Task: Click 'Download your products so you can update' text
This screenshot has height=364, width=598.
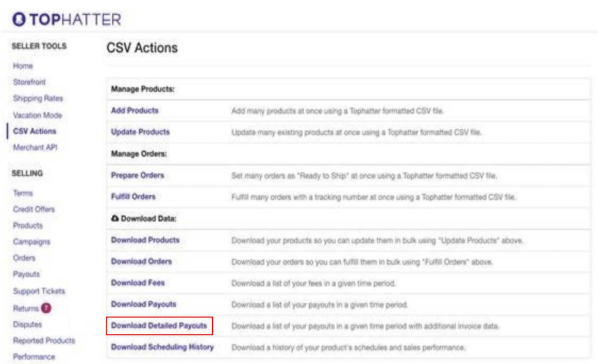Action: click(x=377, y=240)
